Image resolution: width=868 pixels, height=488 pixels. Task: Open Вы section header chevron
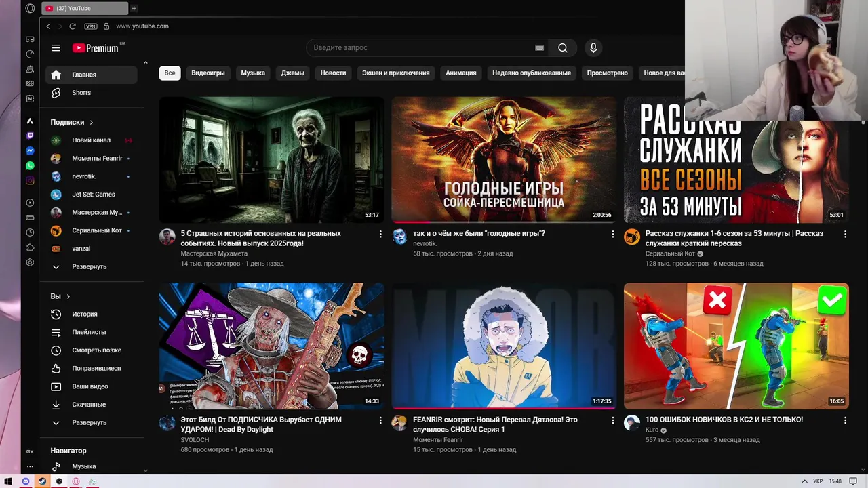(x=68, y=296)
